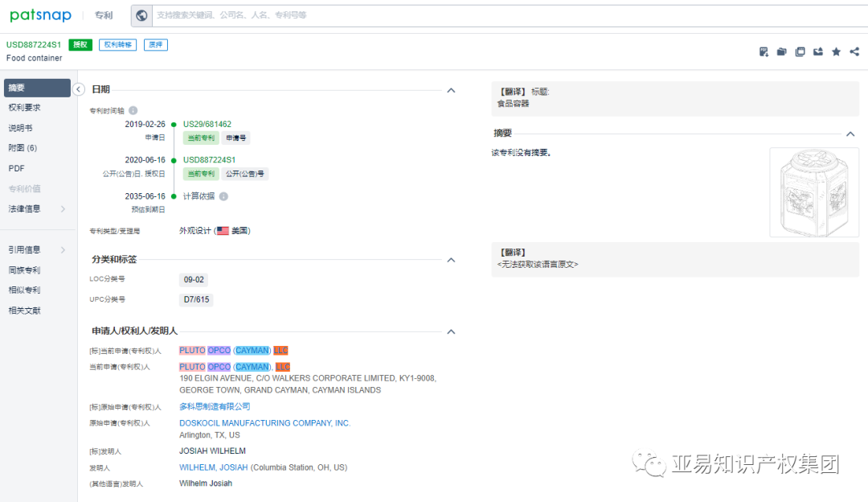Collapse the sidebar with circular arrow button
868x502 pixels.
pyautogui.click(x=79, y=89)
